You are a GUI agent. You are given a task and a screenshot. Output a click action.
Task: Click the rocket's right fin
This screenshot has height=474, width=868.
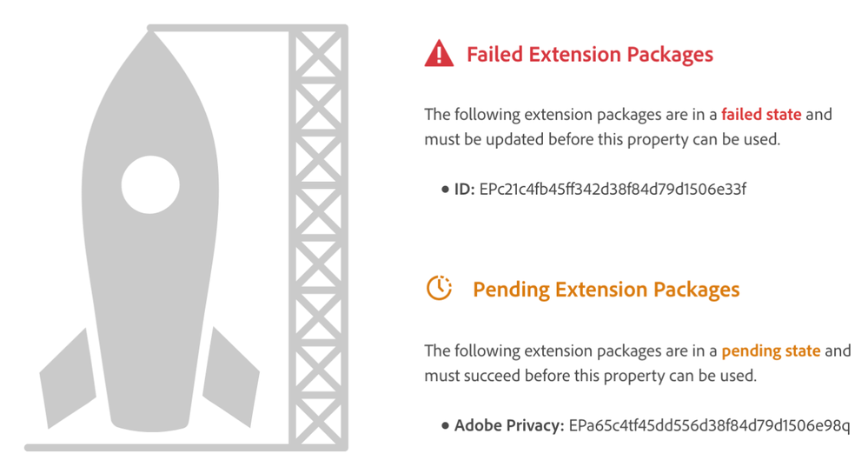231,374
